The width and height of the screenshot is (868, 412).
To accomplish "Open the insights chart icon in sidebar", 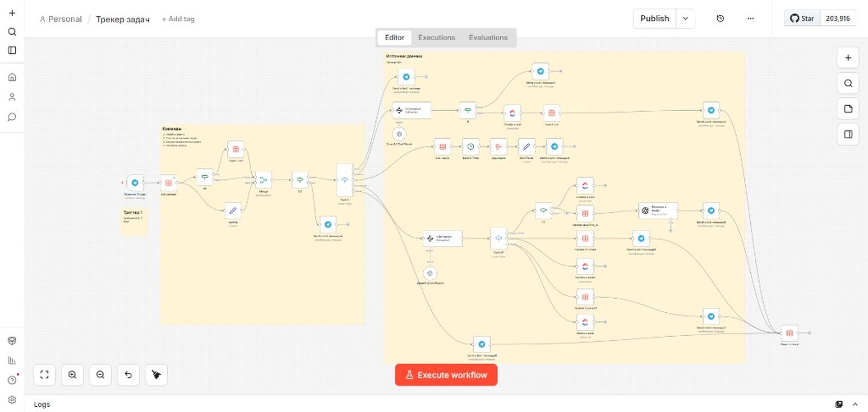I will (x=12, y=360).
